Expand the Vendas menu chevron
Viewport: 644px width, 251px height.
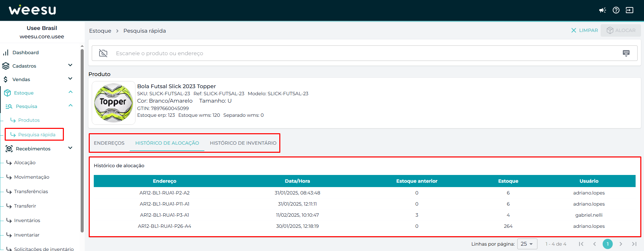70,79
